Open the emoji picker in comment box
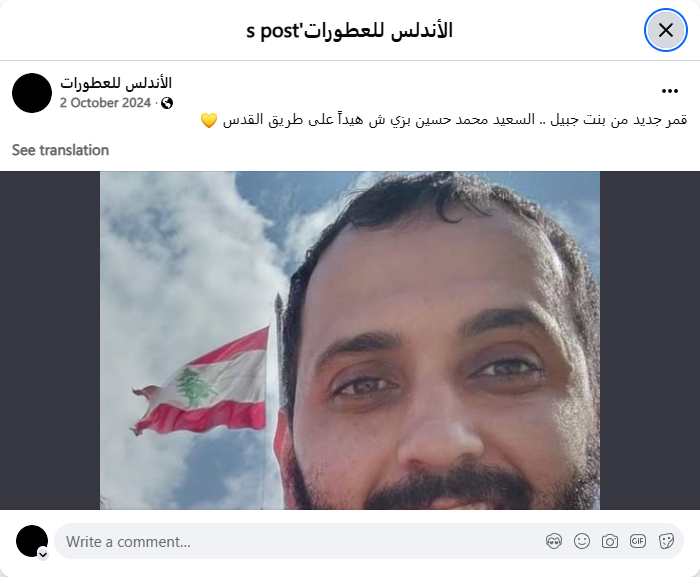The height and width of the screenshot is (577, 700). pyautogui.click(x=582, y=541)
